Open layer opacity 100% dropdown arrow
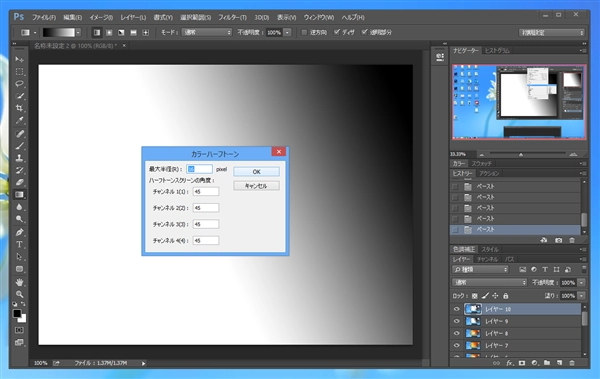The height and width of the screenshot is (379, 600). coord(581,283)
